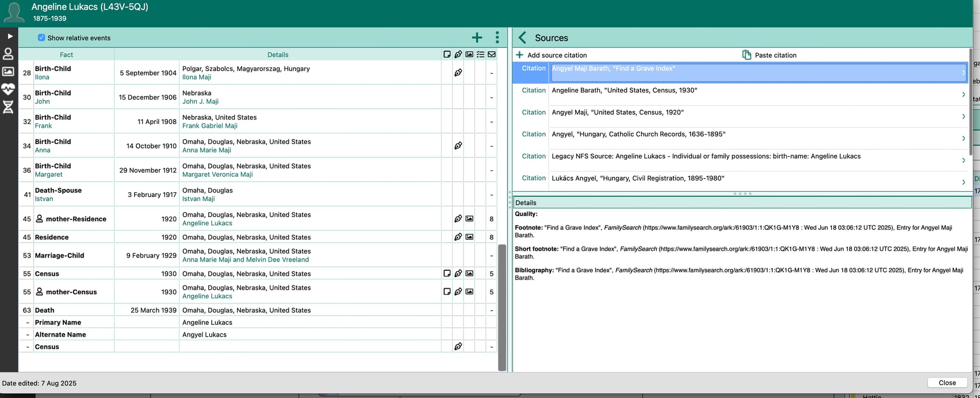Screen dimensions: 980x398
Task: Open the three-dot options menu in the facts panel
Action: point(497,37)
